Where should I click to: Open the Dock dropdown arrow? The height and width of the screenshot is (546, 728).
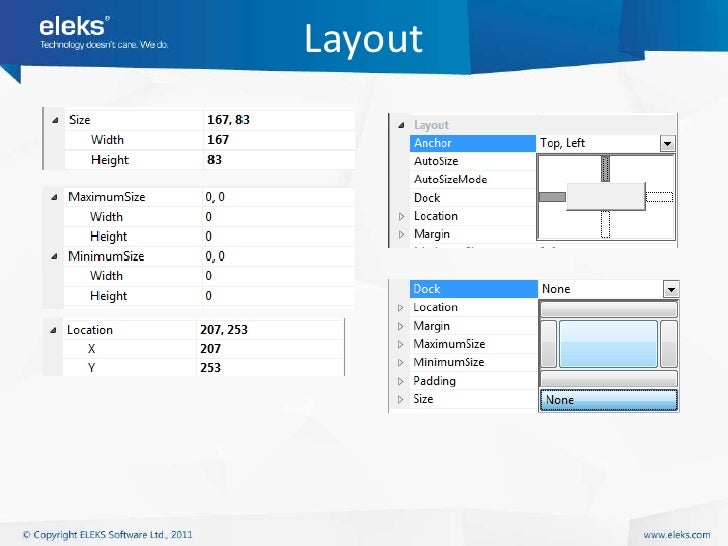pyautogui.click(x=671, y=289)
